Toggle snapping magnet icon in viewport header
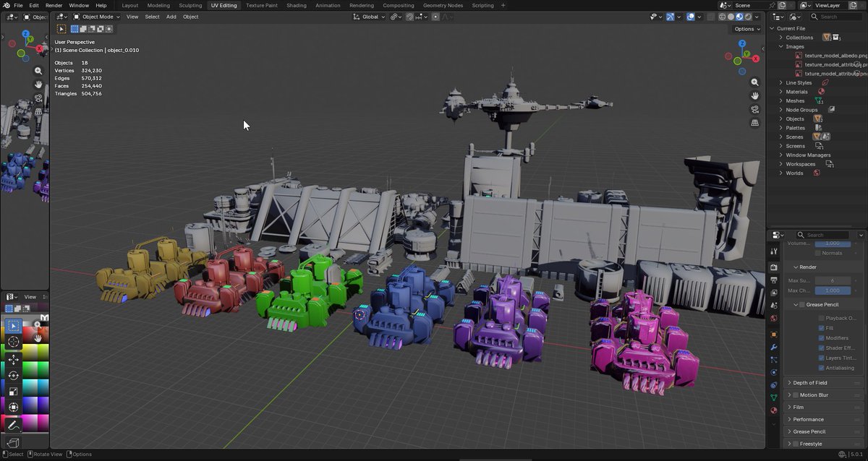Screen dimensions: 868x461 pyautogui.click(x=409, y=17)
